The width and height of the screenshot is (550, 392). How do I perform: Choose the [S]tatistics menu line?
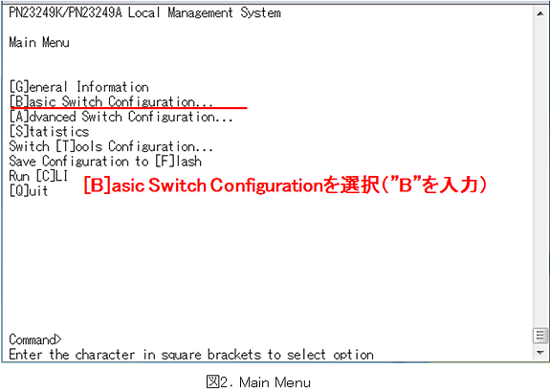49,132
